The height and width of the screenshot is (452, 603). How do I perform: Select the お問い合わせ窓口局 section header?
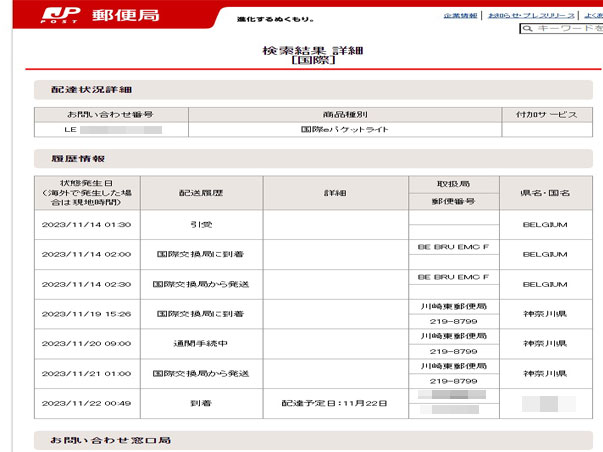(103, 439)
